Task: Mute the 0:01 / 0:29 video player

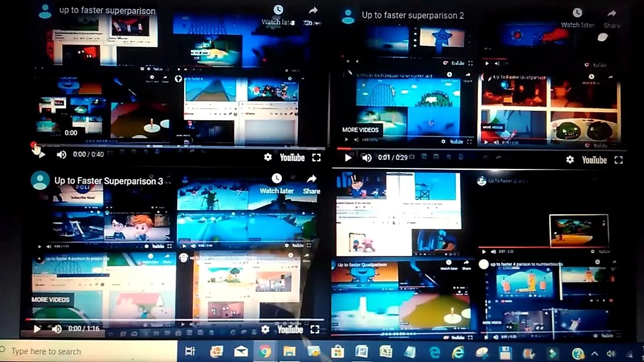Action: pos(367,157)
